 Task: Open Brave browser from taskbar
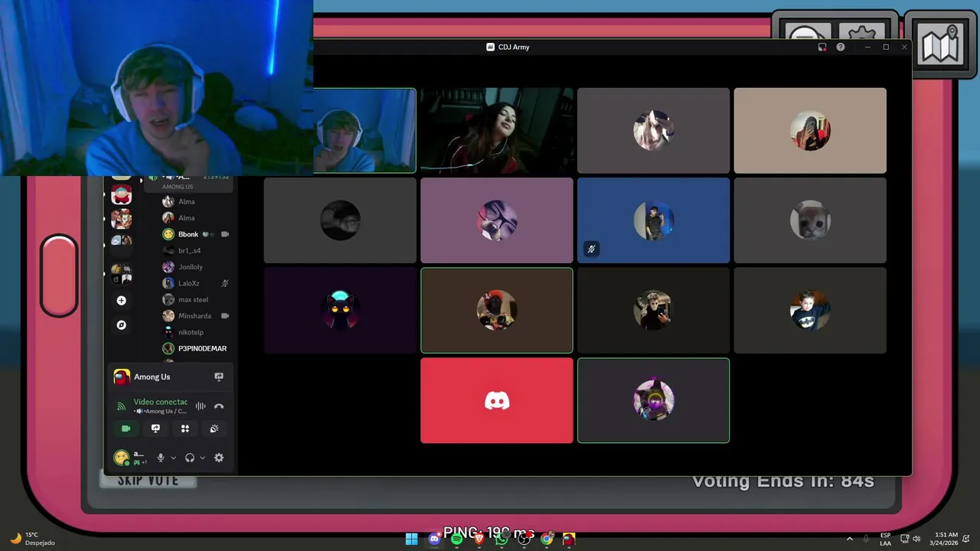tap(479, 539)
